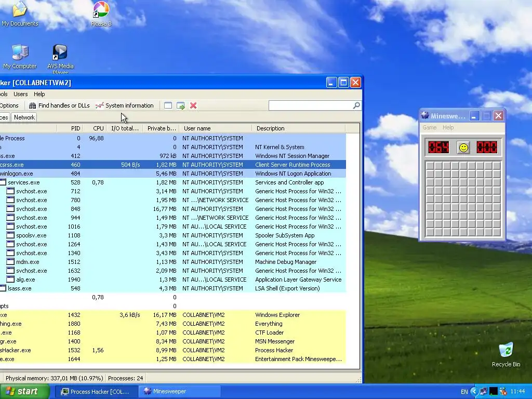This screenshot has width=532, height=399.
Task: Click the icon beside spoolsv.exe
Action: (10, 235)
